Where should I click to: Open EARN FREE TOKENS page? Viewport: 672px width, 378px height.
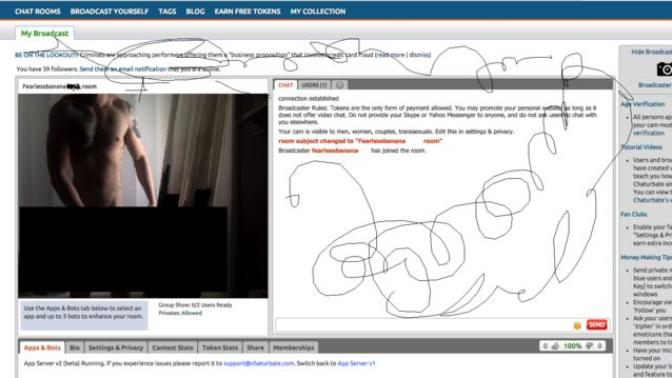[247, 12]
